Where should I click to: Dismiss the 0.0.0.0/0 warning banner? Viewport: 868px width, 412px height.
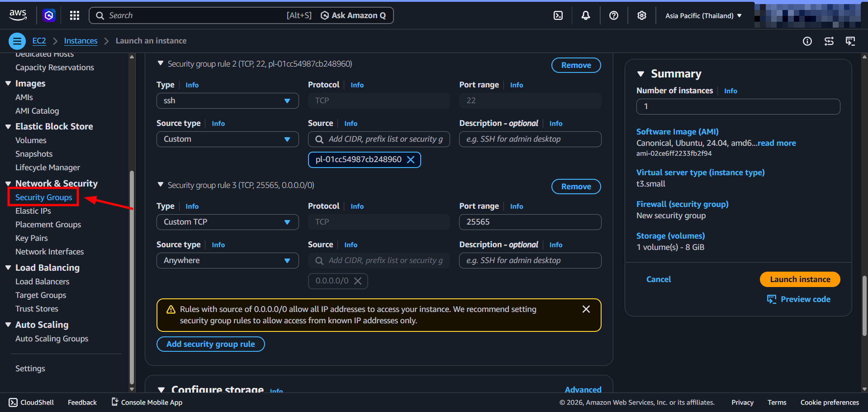coord(586,309)
